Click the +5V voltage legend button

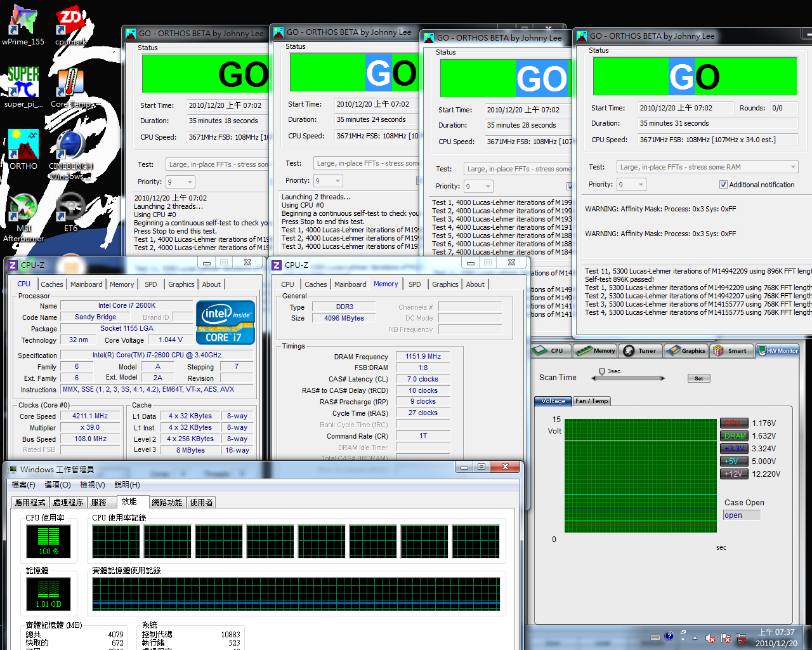coord(734,461)
